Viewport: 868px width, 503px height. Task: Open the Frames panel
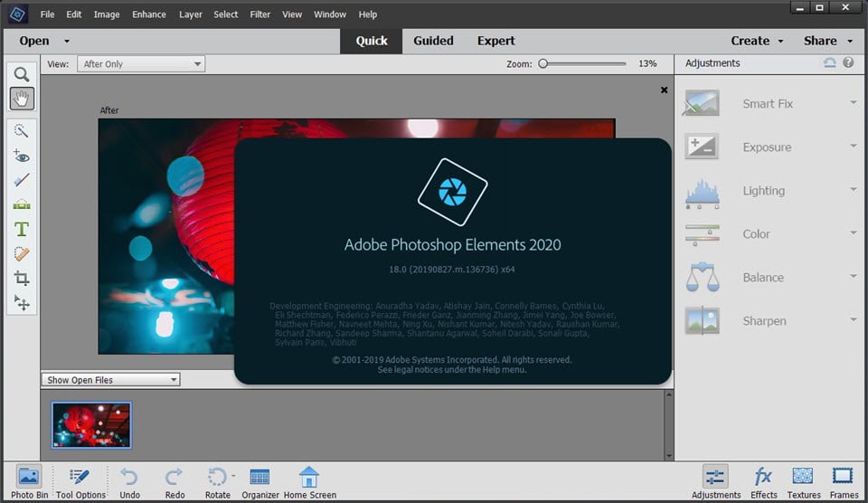843,482
